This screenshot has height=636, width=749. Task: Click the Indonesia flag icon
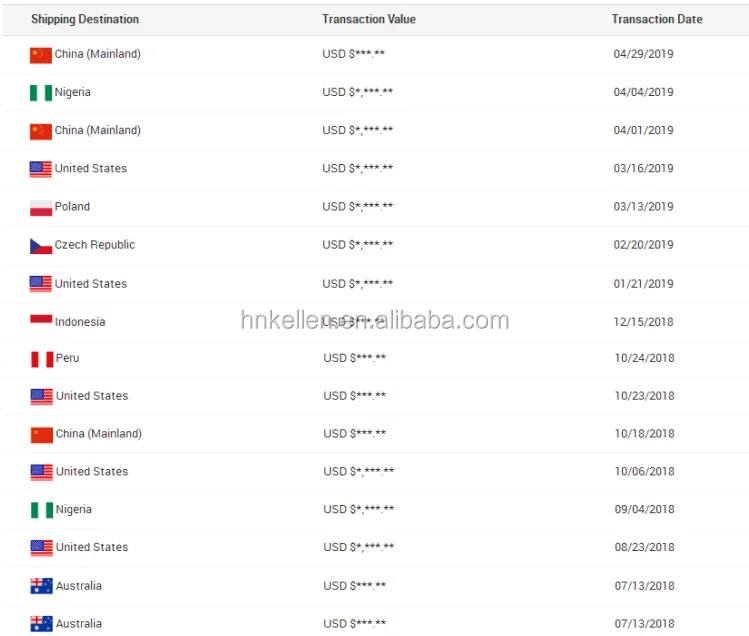pyautogui.click(x=41, y=321)
